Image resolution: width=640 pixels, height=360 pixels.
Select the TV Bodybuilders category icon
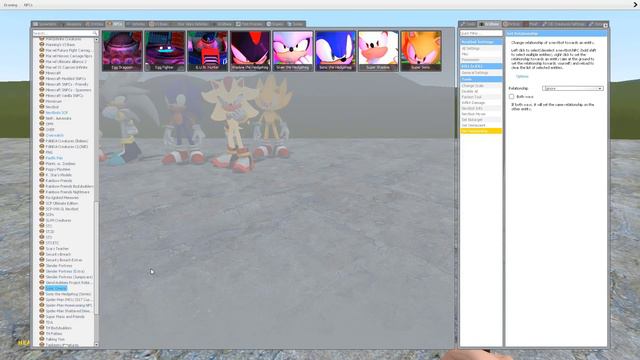point(42,328)
